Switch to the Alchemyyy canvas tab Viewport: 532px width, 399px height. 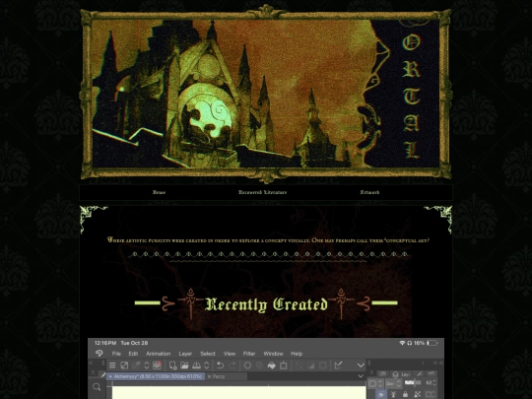point(156,376)
